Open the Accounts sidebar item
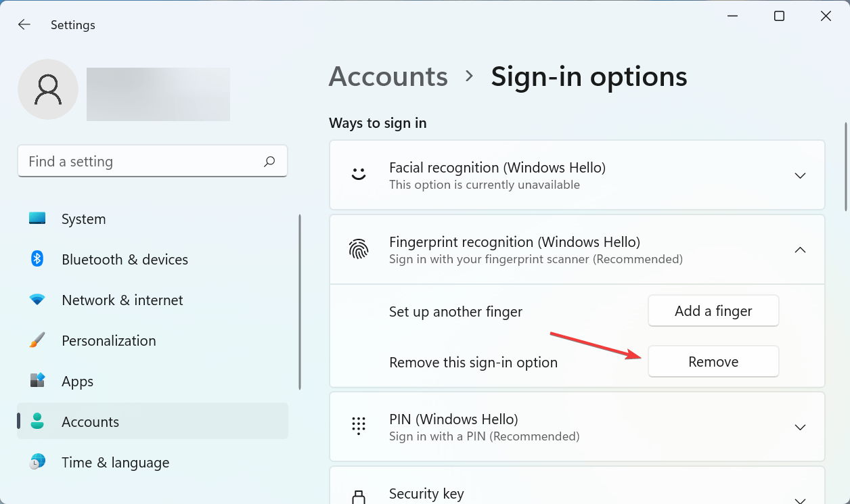Image resolution: width=850 pixels, height=504 pixels. [x=90, y=421]
